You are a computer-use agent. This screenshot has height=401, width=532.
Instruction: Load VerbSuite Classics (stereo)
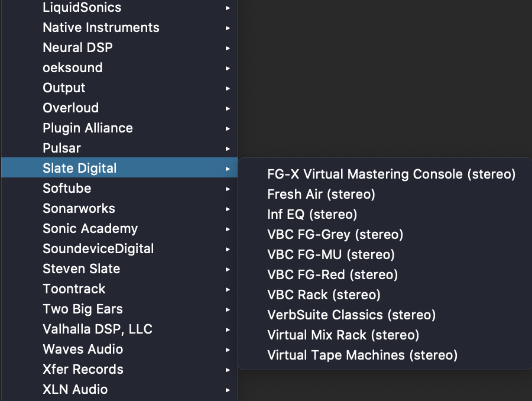click(385, 315)
